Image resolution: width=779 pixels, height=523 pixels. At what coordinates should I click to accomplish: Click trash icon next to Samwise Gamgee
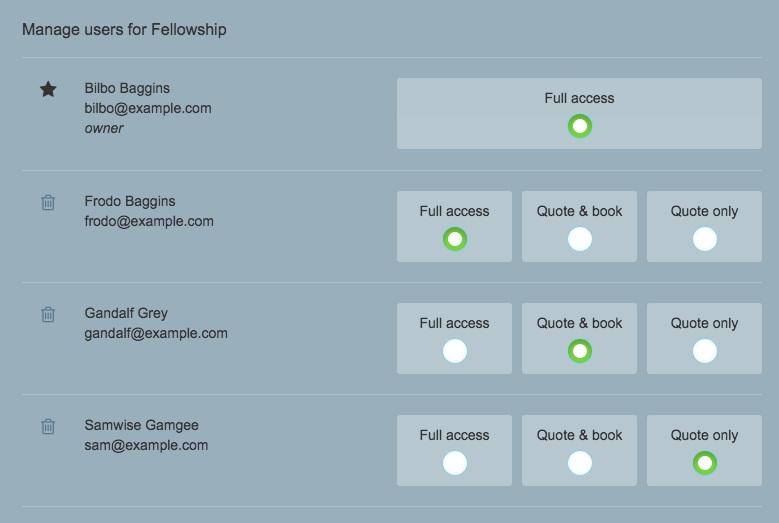click(48, 426)
